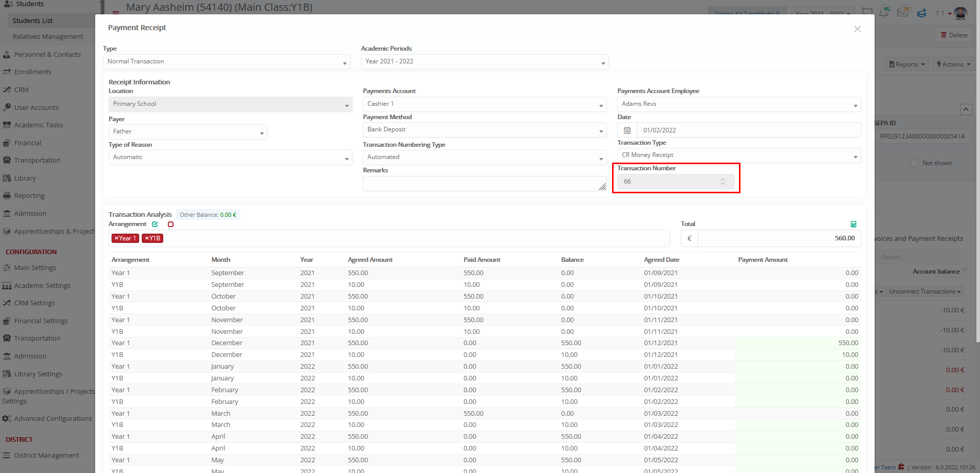Screen dimensions: 980x473
Task: Click the Remarks text area
Action: pyautogui.click(x=485, y=184)
